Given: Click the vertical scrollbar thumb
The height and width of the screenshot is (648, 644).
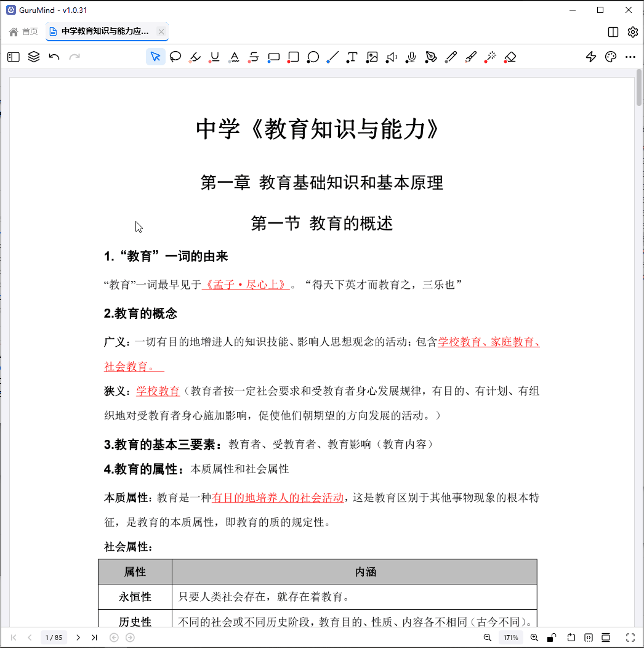Looking at the screenshot, I should (638, 87).
